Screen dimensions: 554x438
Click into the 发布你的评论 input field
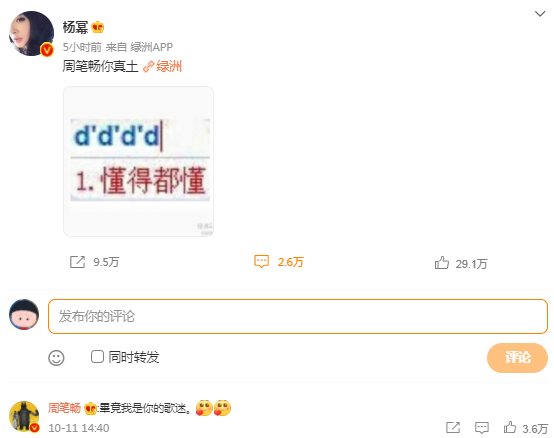click(298, 316)
